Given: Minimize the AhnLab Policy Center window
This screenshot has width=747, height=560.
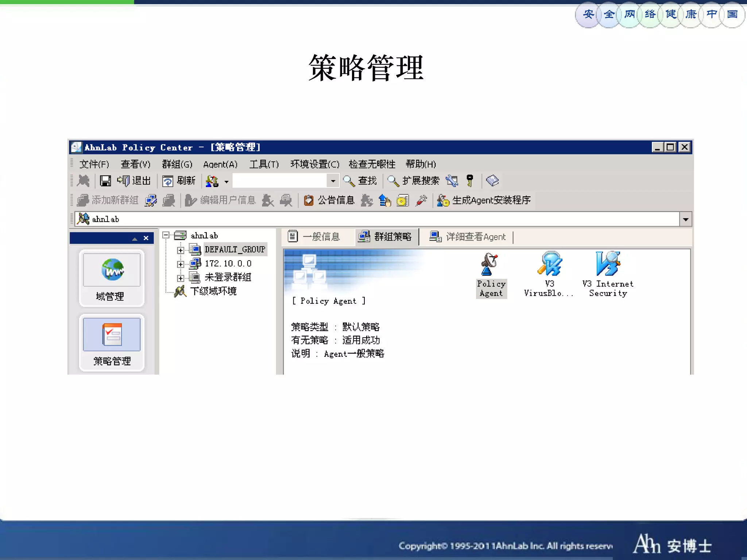Looking at the screenshot, I should (x=657, y=147).
